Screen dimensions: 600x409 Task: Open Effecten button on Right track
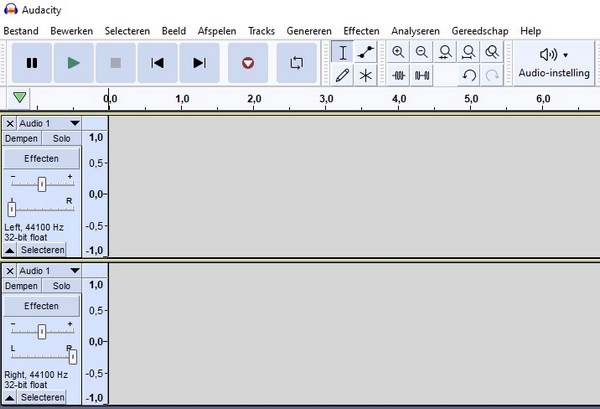41,306
